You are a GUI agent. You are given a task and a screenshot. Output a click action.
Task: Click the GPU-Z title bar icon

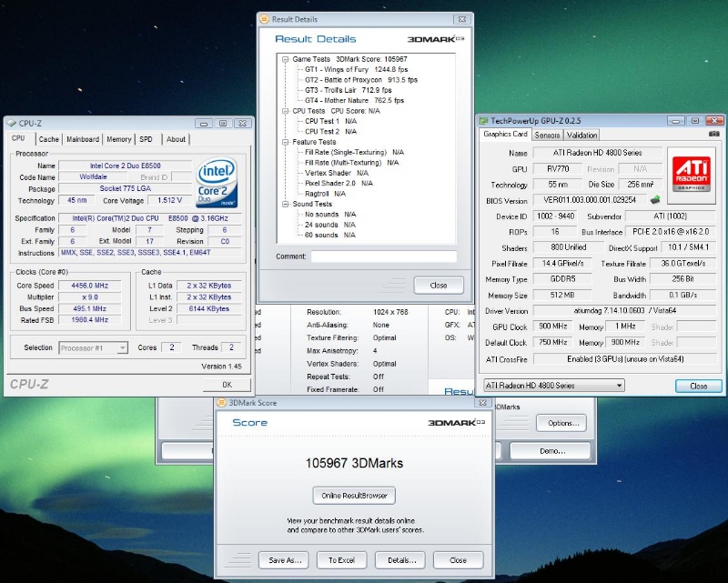(x=483, y=121)
